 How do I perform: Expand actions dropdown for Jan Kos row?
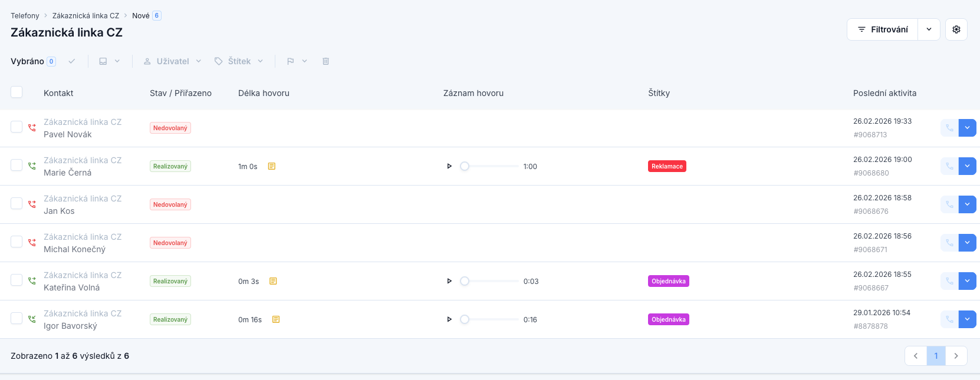[968, 204]
